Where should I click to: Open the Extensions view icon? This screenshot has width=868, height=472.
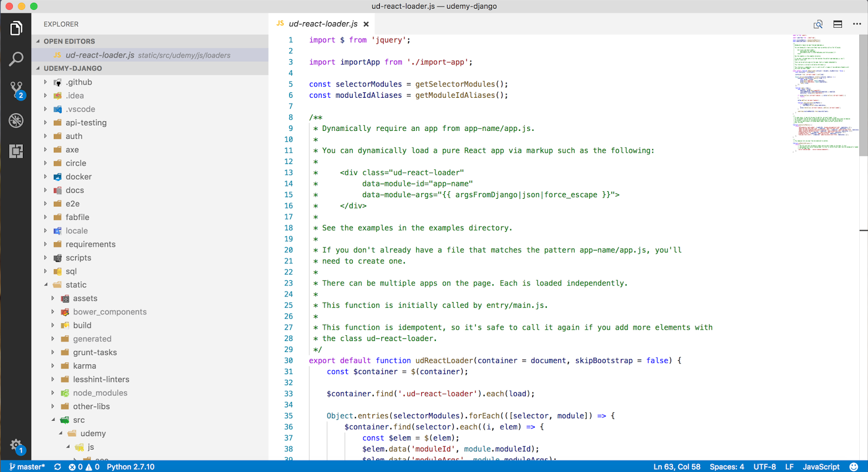coord(16,151)
